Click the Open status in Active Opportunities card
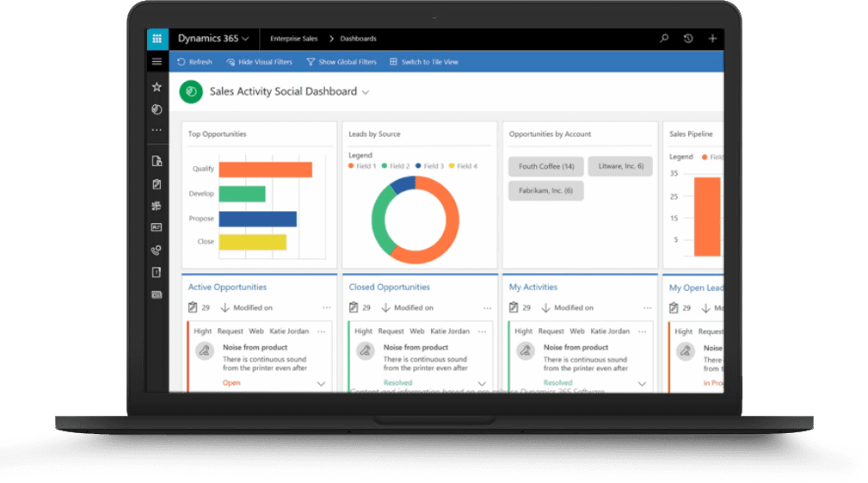This screenshot has height=483, width=868. pos(231,383)
